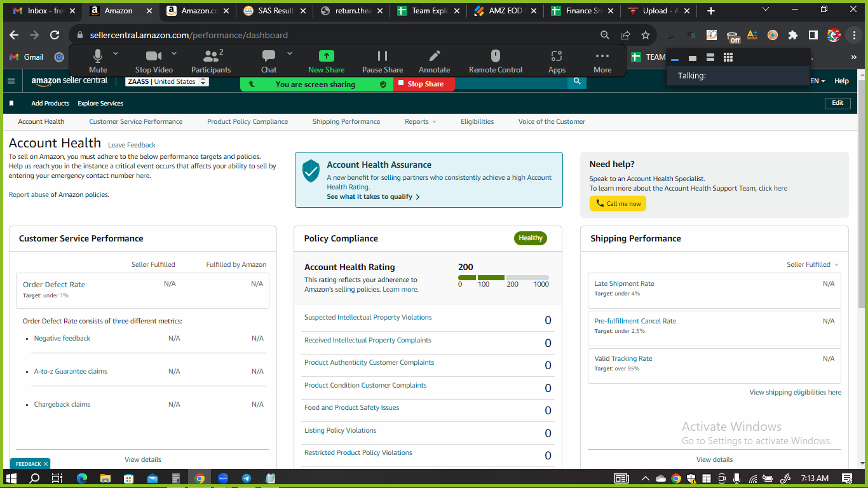Viewport: 868px width, 488px height.
Task: Click the Leave Feedback link
Action: tap(132, 145)
